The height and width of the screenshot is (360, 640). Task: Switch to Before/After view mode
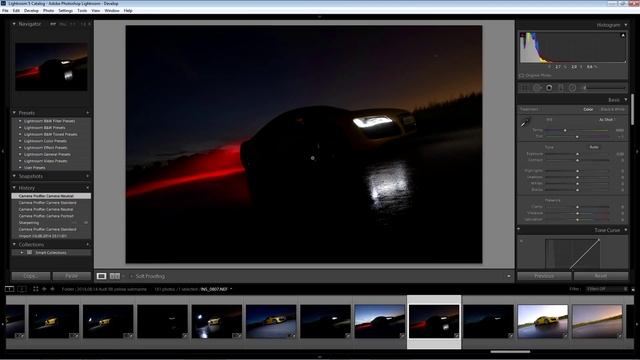pyautogui.click(x=115, y=276)
